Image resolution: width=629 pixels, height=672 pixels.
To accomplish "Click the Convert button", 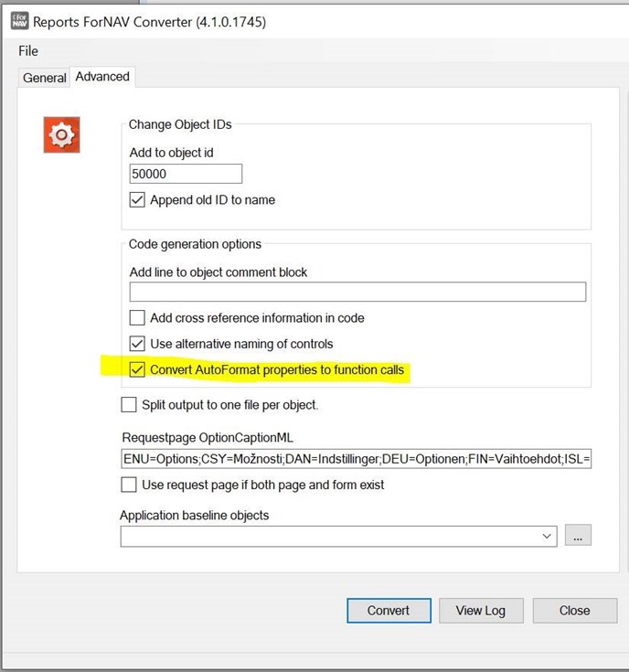I will click(389, 611).
